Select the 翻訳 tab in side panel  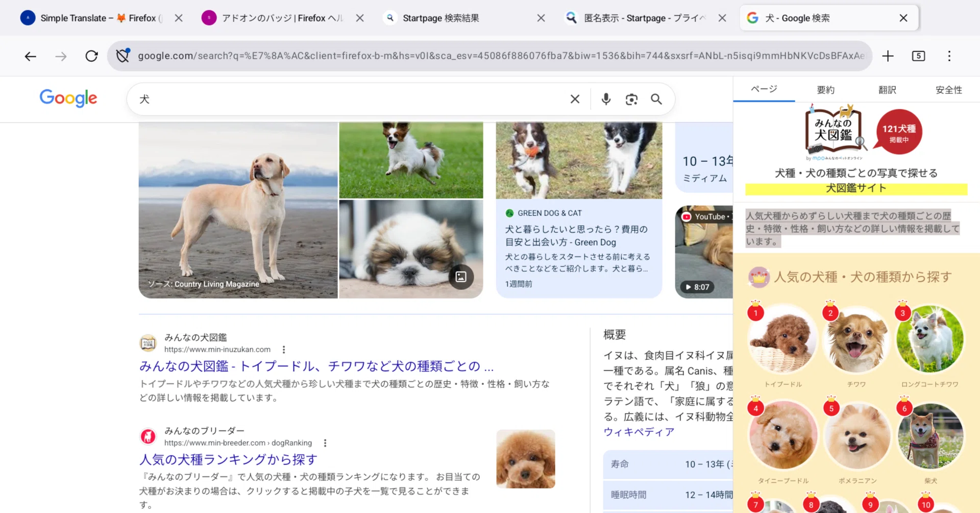coord(887,90)
